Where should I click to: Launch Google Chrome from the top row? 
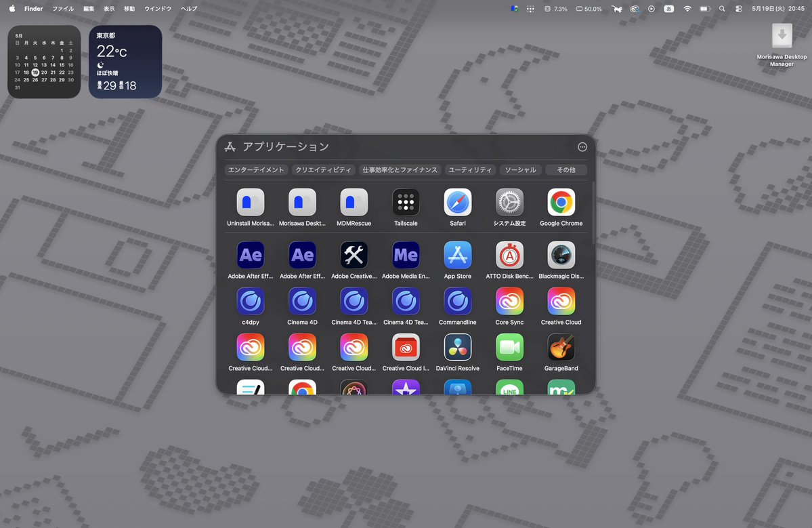pos(561,203)
